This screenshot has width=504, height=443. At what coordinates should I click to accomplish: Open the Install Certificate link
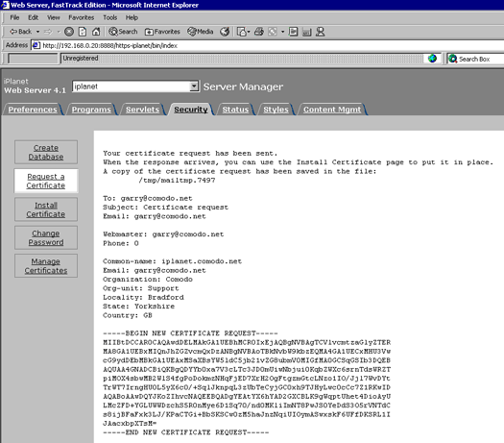[46, 209]
